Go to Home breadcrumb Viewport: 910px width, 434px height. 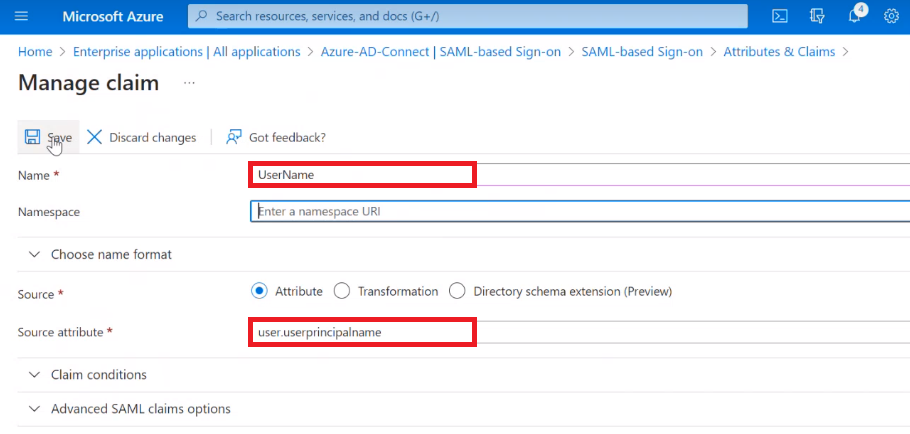click(x=35, y=52)
